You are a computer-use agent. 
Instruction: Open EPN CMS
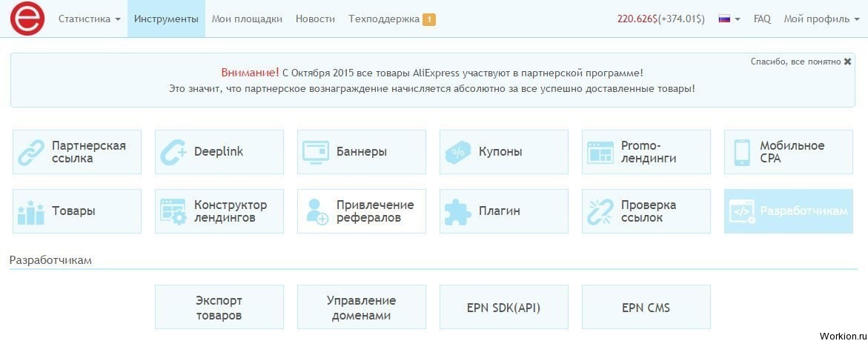(646, 308)
